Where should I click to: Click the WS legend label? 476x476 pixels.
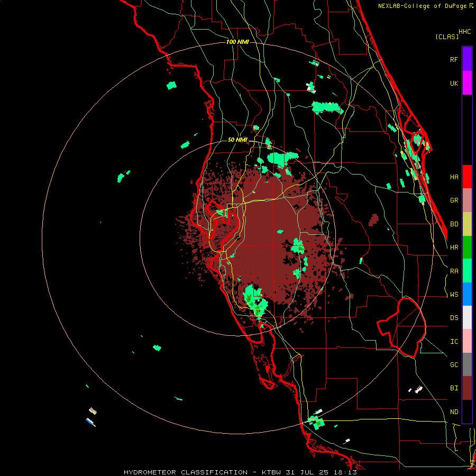coord(454,295)
